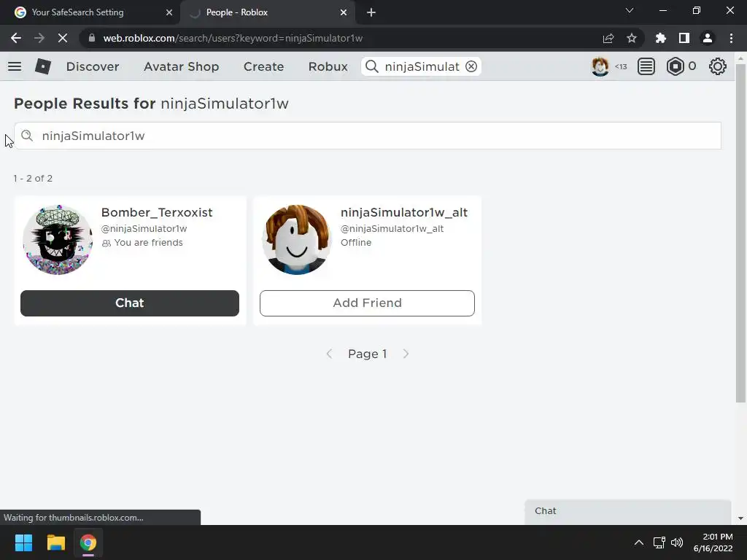Click the Roblox logo home icon
Screen dimensions: 747x560
43,66
